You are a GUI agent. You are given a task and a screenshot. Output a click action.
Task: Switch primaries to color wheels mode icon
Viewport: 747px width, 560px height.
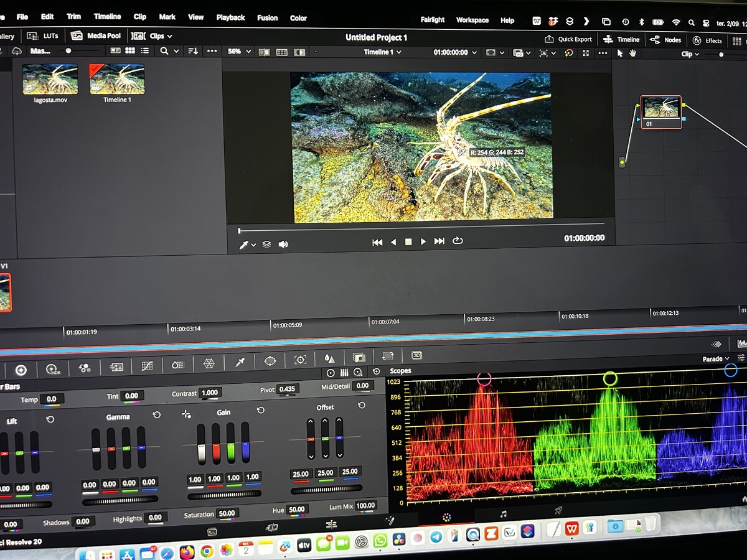pyautogui.click(x=331, y=373)
